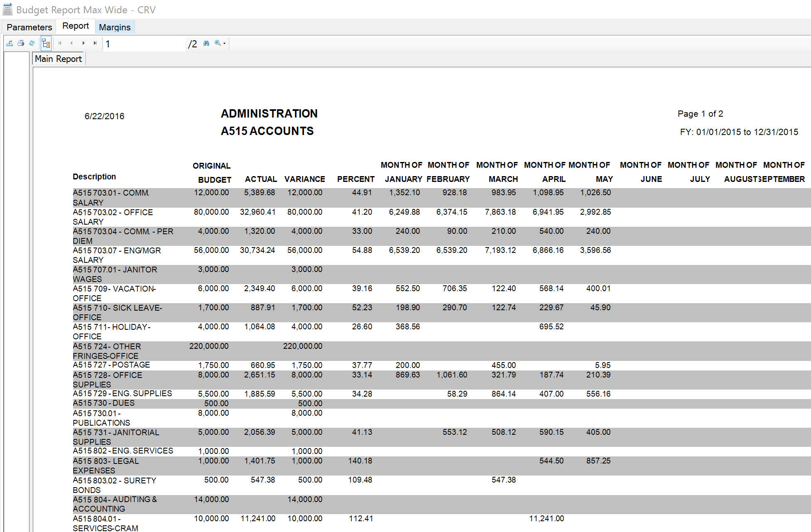Click the A515 703.07 ENG/MGR SALARY description

pyautogui.click(x=117, y=255)
